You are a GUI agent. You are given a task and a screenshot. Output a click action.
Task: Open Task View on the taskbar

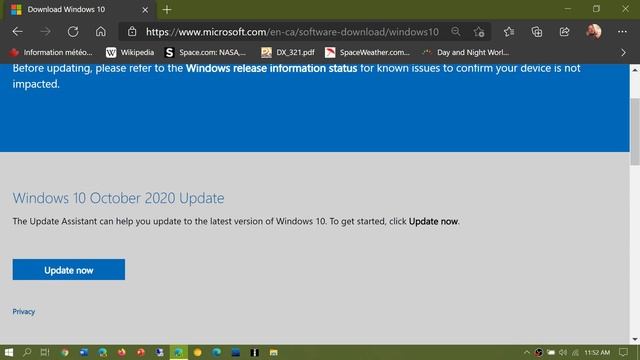click(x=45, y=352)
